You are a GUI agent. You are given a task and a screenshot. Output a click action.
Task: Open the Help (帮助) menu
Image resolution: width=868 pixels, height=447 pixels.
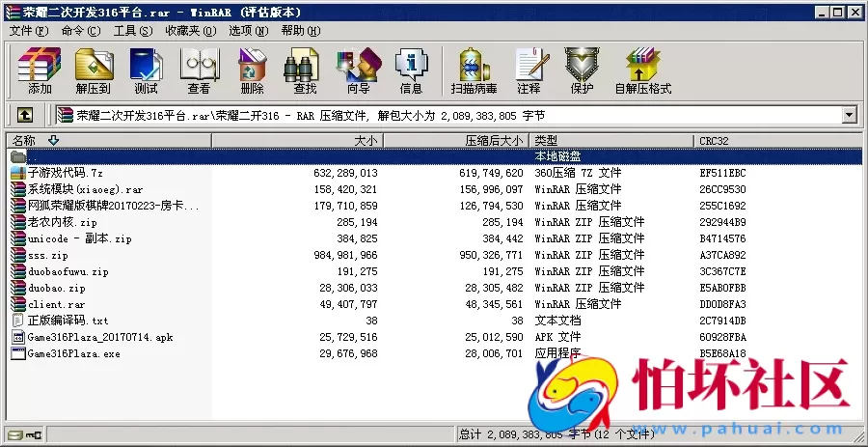301,31
